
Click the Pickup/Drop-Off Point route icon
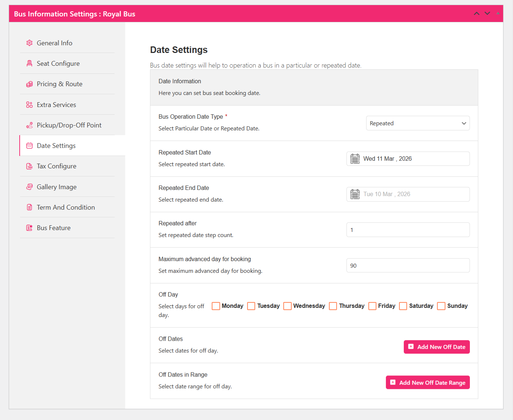point(30,125)
